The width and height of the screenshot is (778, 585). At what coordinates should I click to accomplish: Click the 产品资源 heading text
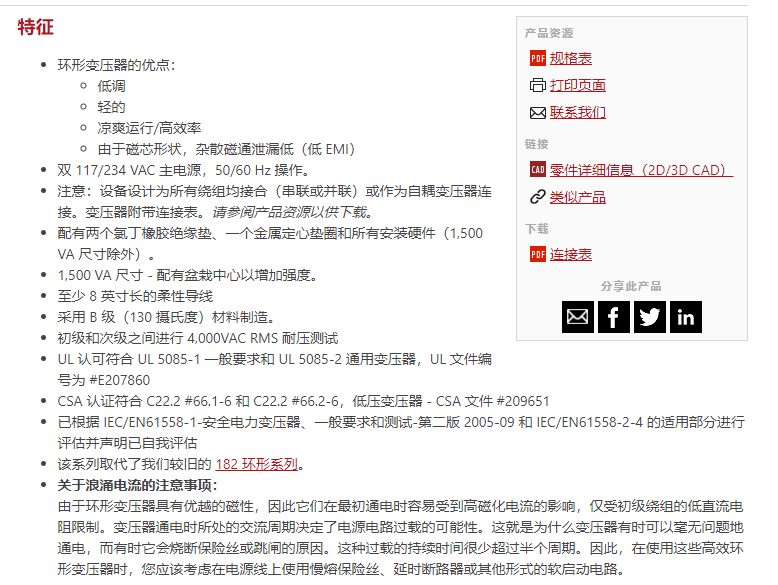click(549, 33)
